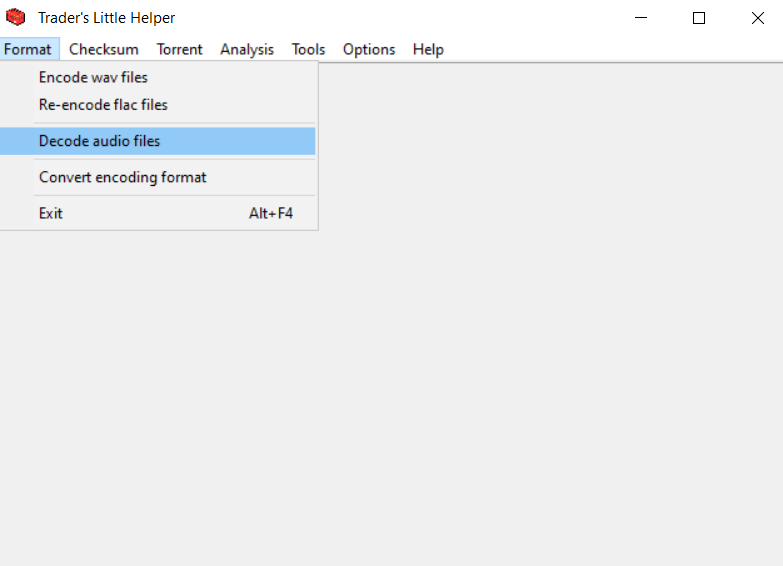
Task: Select Encode wav files
Action: [93, 77]
